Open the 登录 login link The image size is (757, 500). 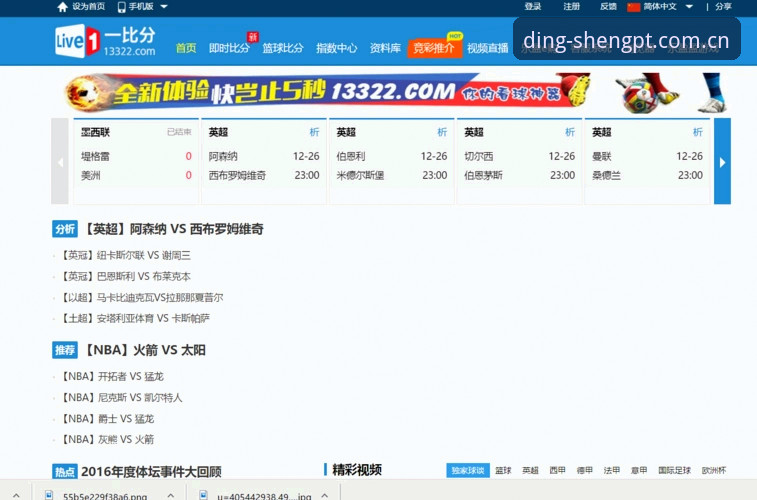click(x=533, y=7)
